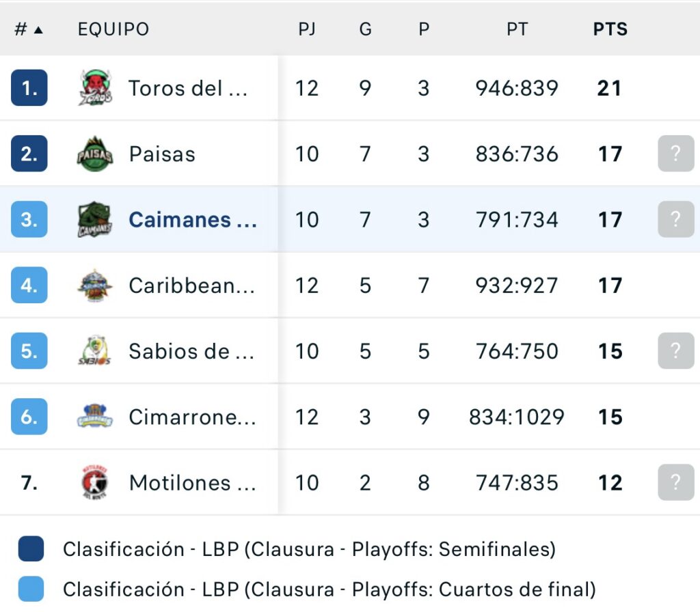
Task: Click the Cimarrones team logo
Action: (95, 417)
